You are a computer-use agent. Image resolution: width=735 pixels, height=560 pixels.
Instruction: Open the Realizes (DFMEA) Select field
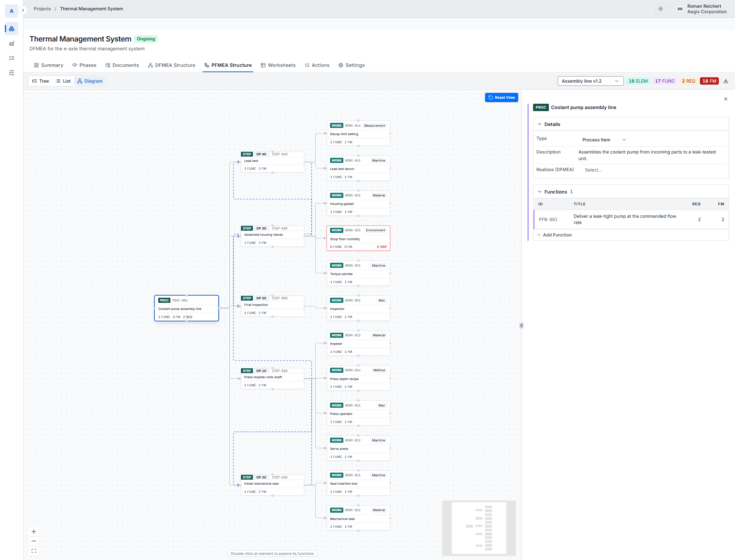click(652, 170)
